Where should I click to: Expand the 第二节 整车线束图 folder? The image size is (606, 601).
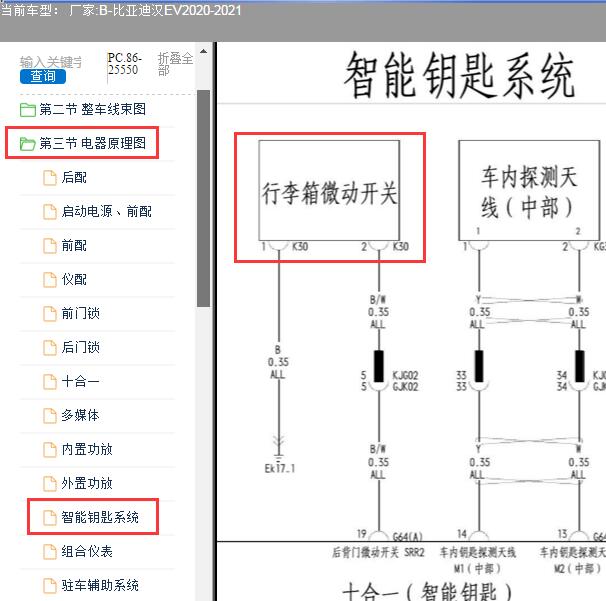pyautogui.click(x=92, y=109)
